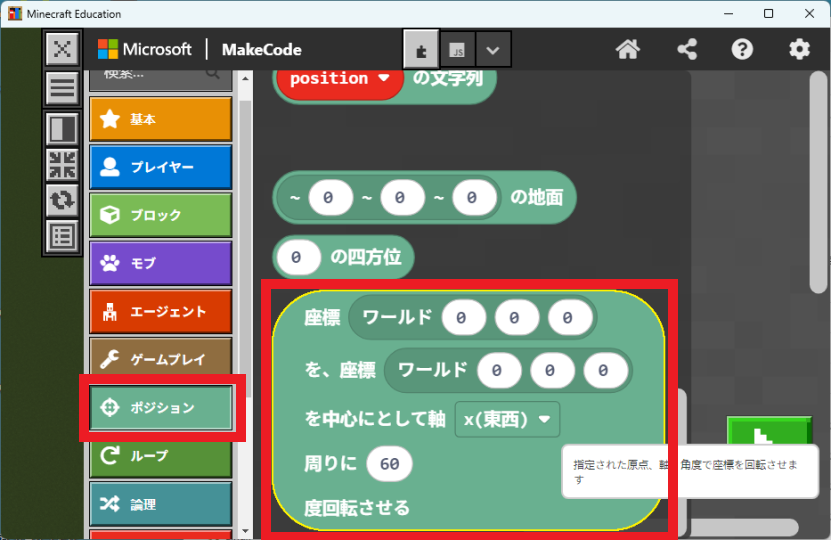Image resolution: width=831 pixels, height=540 pixels.
Task: Click middle 0 of を、座標 world row
Action: click(x=552, y=370)
